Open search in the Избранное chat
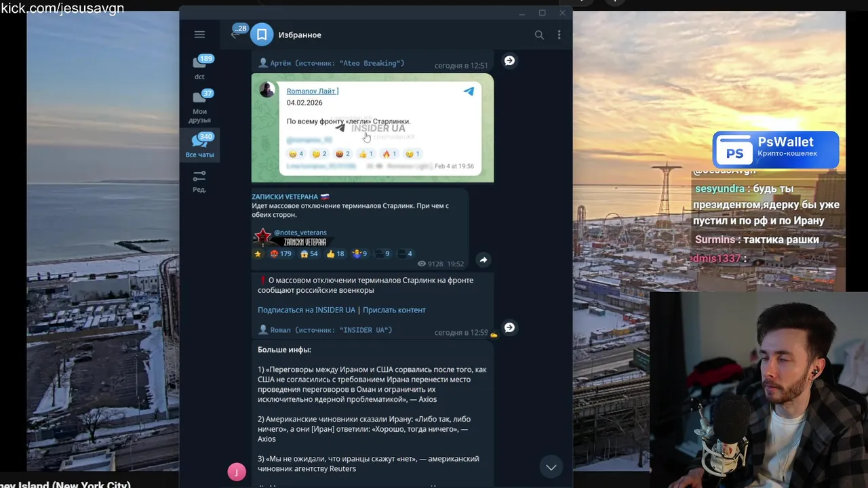Image resolution: width=868 pixels, height=488 pixels. 539,35
